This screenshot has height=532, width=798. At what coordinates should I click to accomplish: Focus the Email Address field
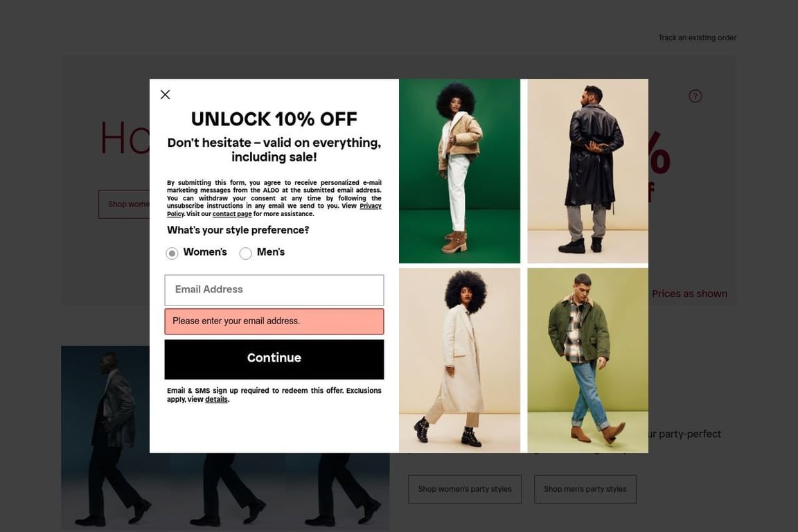[x=274, y=290]
